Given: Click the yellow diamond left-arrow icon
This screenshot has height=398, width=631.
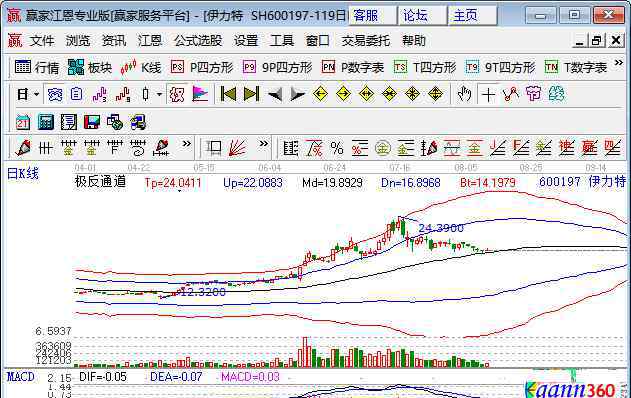Looking at the screenshot, I should 320,94.
